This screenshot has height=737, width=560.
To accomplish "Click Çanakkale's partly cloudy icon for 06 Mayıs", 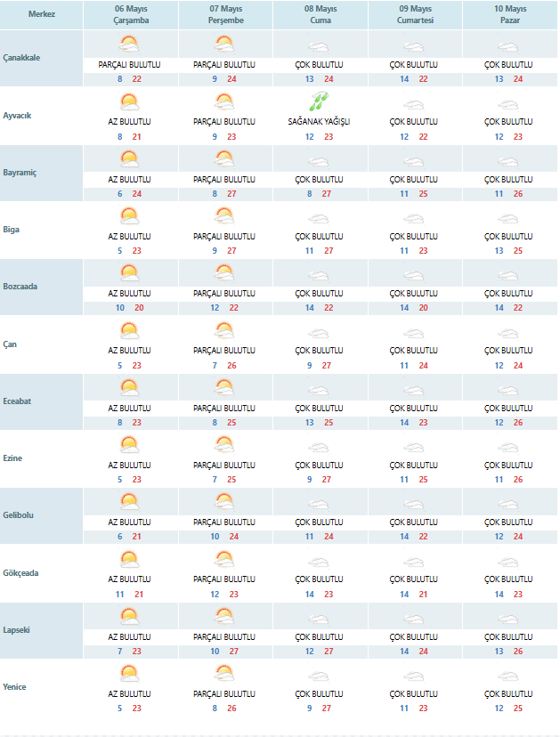I will (x=129, y=45).
